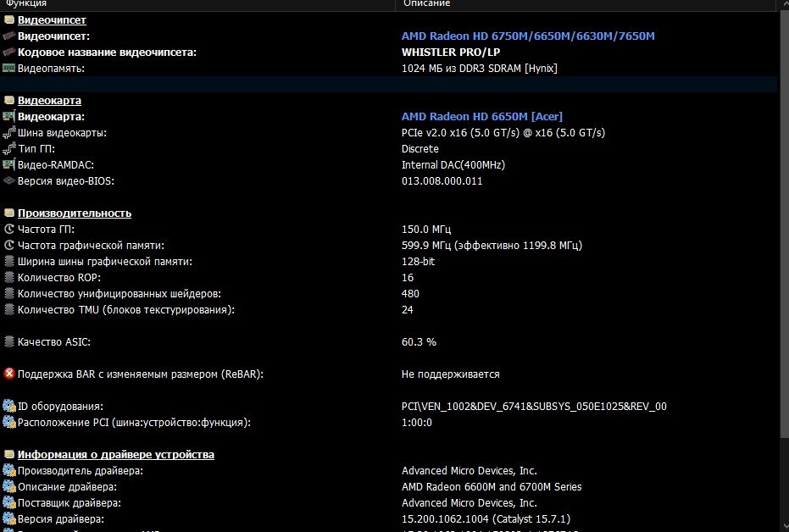Screen dimensions: 789x532
Task: Select the 480 shaders value
Action: point(410,294)
